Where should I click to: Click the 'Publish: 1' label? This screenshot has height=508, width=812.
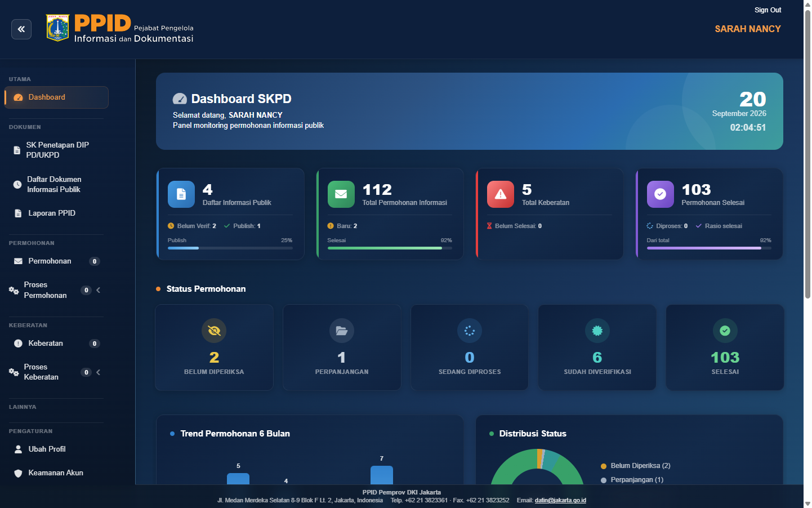247,226
